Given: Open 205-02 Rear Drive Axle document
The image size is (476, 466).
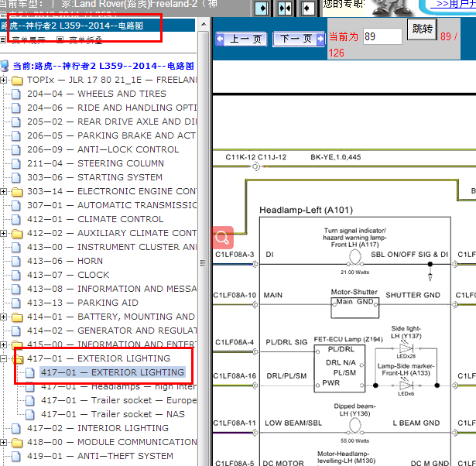Looking at the screenshot, I should click(111, 122).
